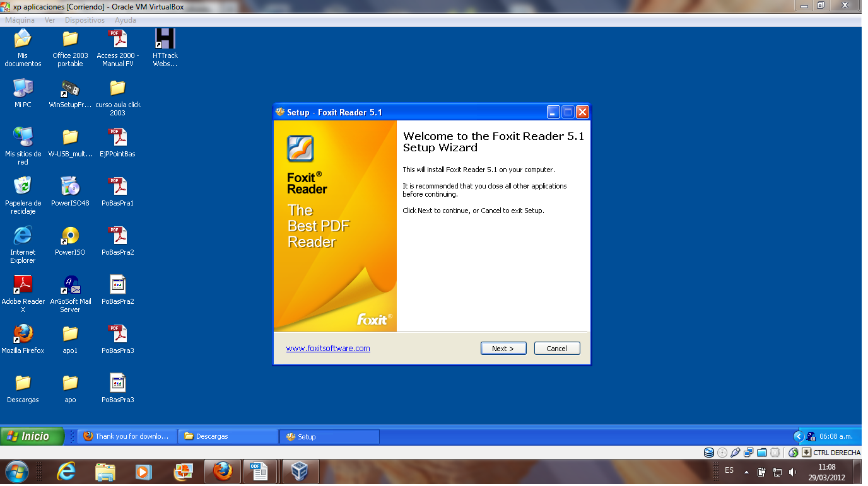The height and width of the screenshot is (486, 868).
Task: Click the VirtualBox keyboard capture arrow icon
Action: pos(806,453)
